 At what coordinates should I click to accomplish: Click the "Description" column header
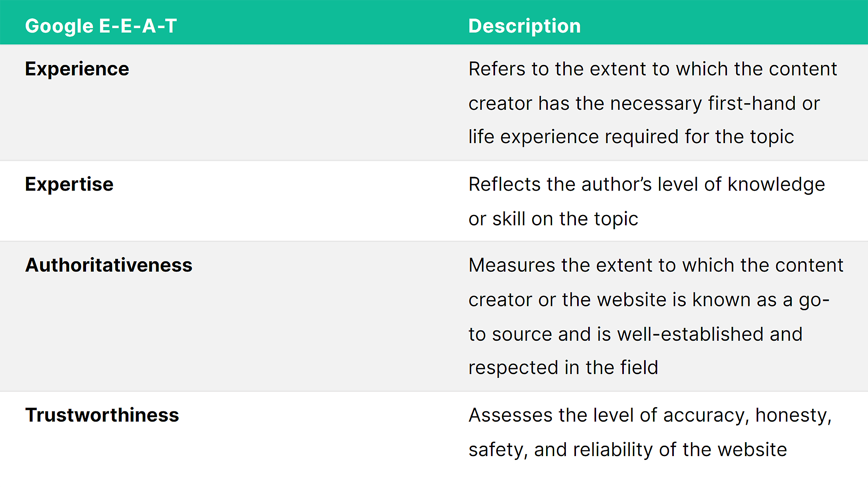[524, 26]
